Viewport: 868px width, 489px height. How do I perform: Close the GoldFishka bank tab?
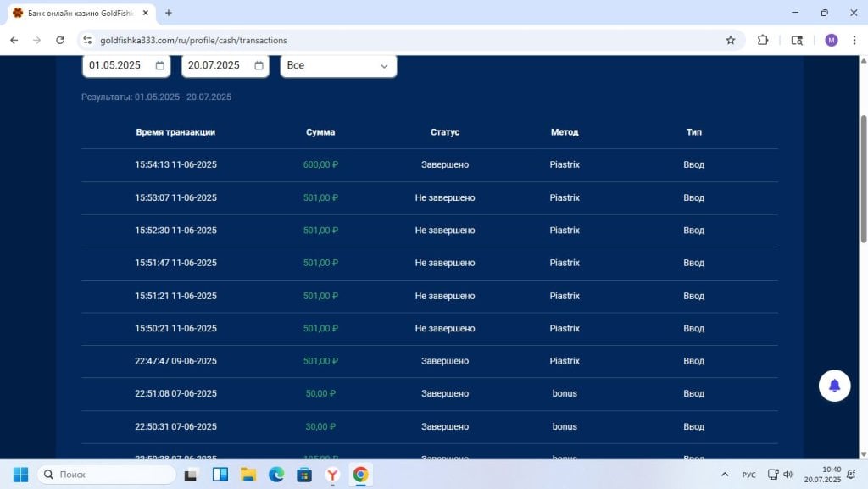point(146,13)
